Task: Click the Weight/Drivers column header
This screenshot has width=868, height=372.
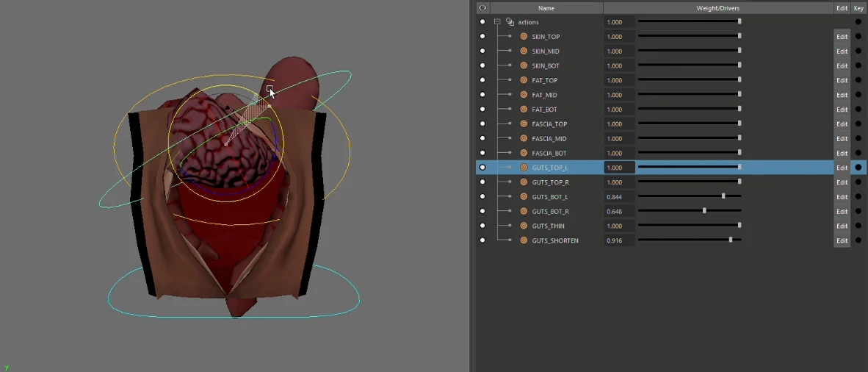Action: coord(718,8)
